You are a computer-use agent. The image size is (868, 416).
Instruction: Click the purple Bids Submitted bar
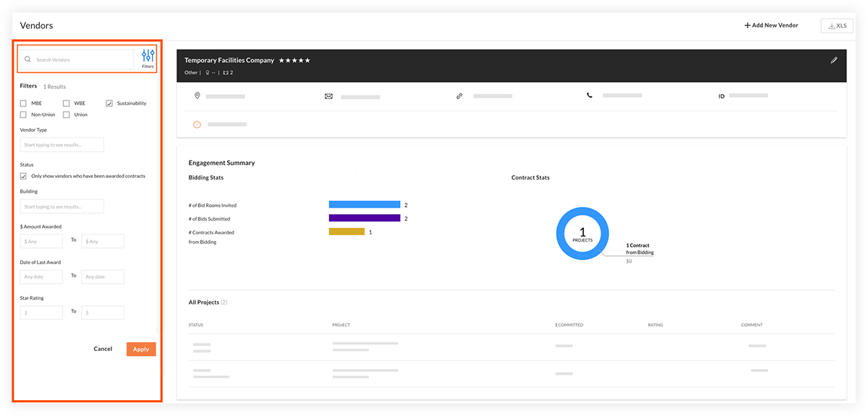[365, 218]
